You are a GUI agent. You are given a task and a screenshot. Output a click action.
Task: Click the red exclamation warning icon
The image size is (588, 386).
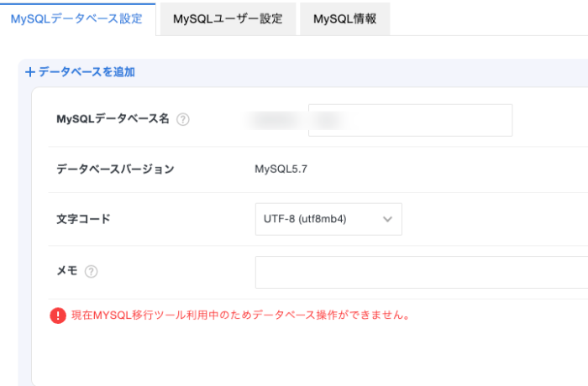coord(57,316)
